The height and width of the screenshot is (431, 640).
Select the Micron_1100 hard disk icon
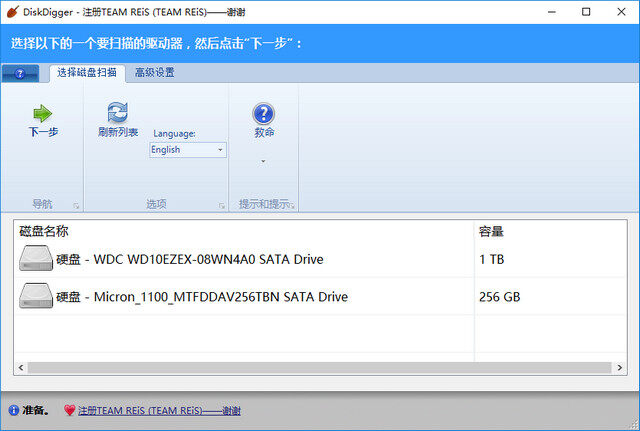[36, 295]
